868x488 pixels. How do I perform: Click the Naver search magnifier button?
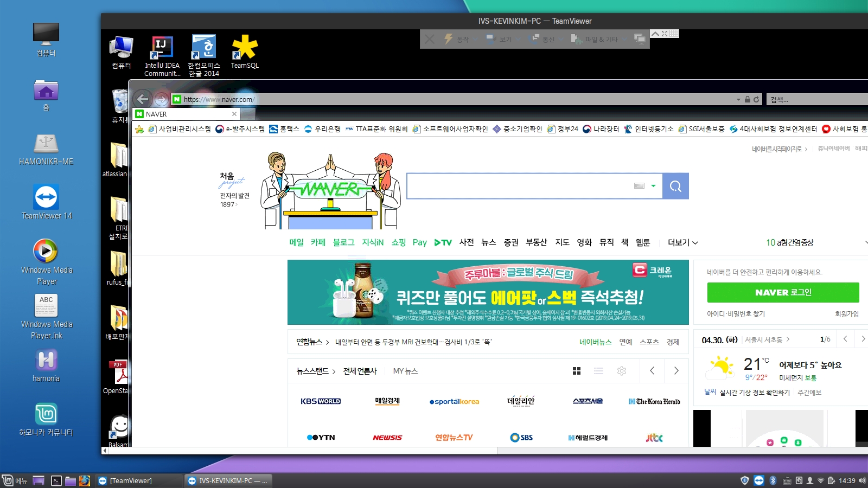(675, 186)
